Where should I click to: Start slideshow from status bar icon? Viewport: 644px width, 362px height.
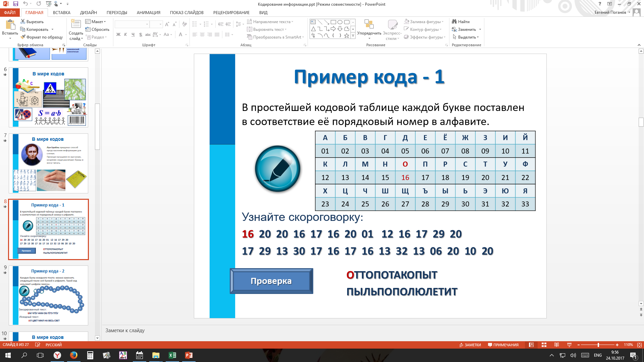(569, 345)
